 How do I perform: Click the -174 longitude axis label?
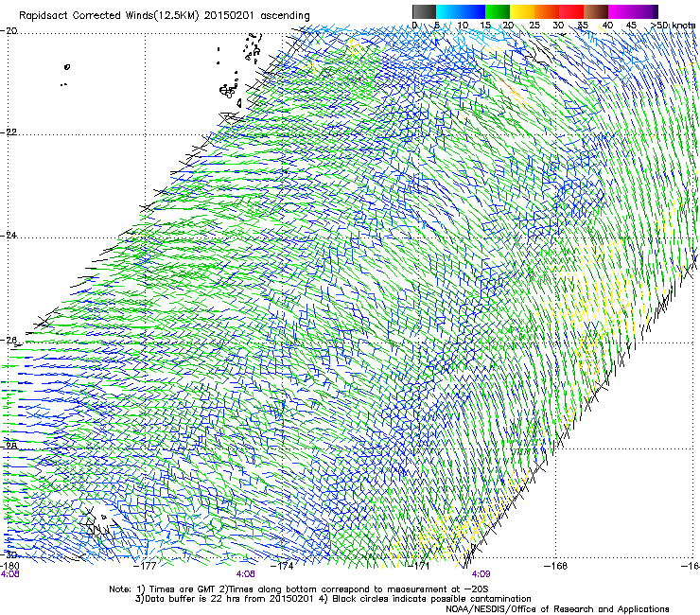pos(282,566)
